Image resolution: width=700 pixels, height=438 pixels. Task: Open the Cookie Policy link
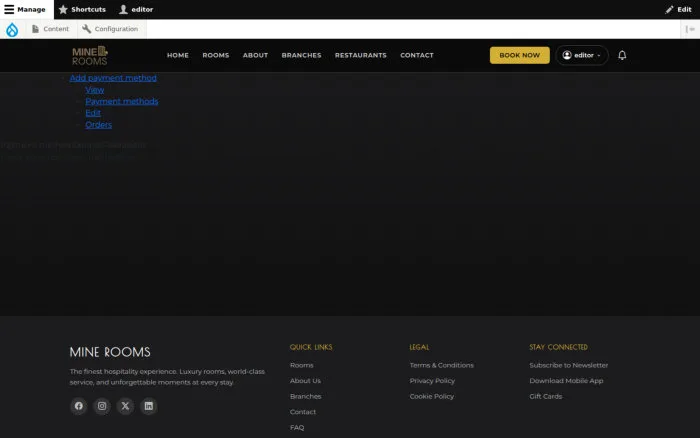coord(432,396)
